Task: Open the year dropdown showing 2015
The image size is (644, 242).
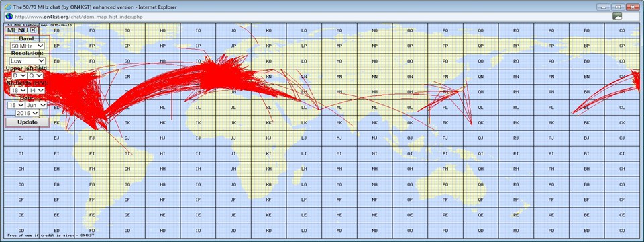Action: pyautogui.click(x=27, y=113)
